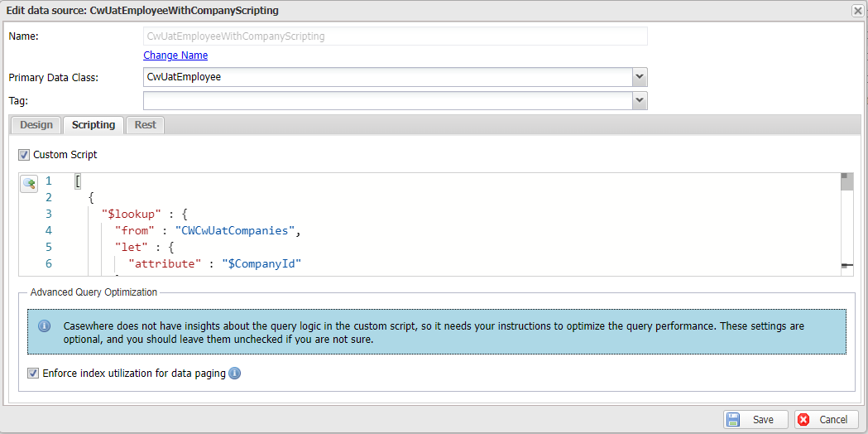Click the script editor vertical scrollbar thumb
The width and height of the screenshot is (868, 434).
point(846,182)
